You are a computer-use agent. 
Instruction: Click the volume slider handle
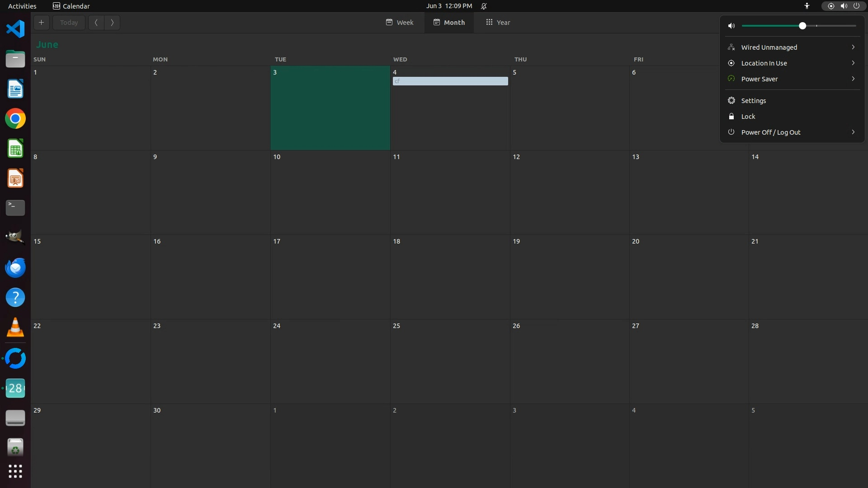tap(802, 26)
